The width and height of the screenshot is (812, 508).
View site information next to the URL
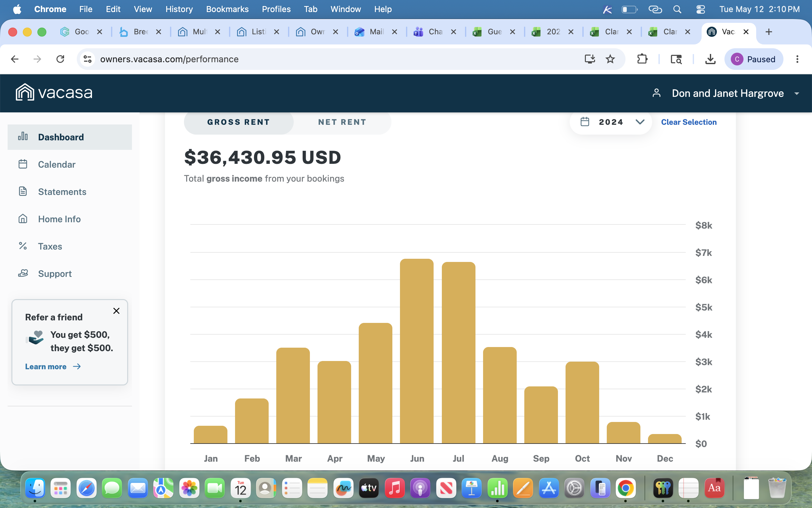(88, 59)
